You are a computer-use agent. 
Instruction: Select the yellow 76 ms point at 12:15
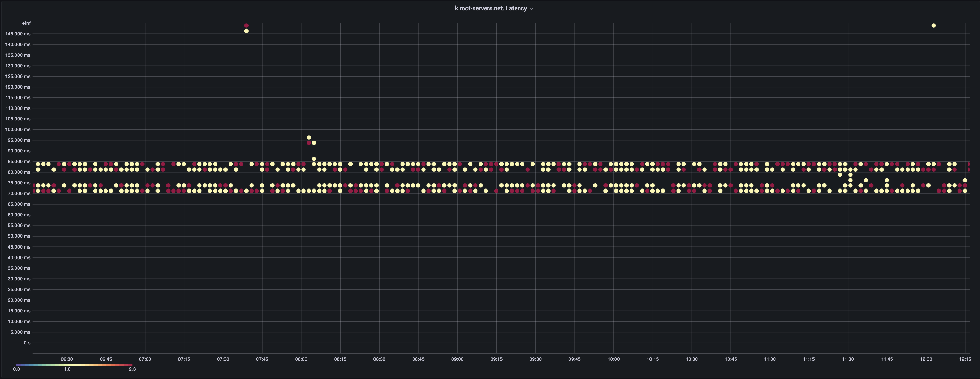[x=965, y=180]
